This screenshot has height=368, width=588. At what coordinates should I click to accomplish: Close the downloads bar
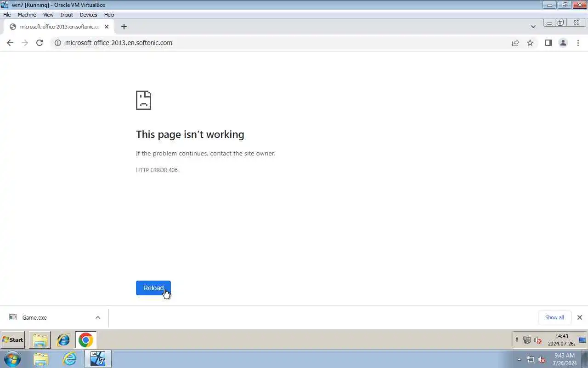click(x=580, y=317)
